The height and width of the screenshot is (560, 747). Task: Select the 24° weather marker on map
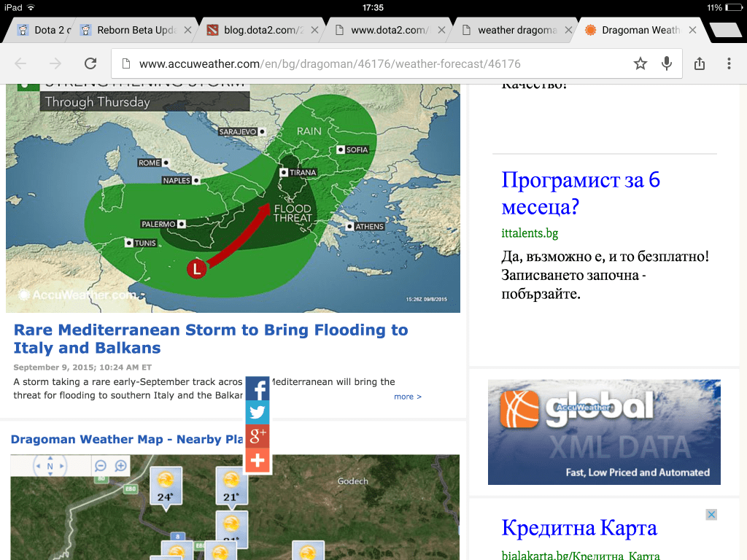(165, 486)
